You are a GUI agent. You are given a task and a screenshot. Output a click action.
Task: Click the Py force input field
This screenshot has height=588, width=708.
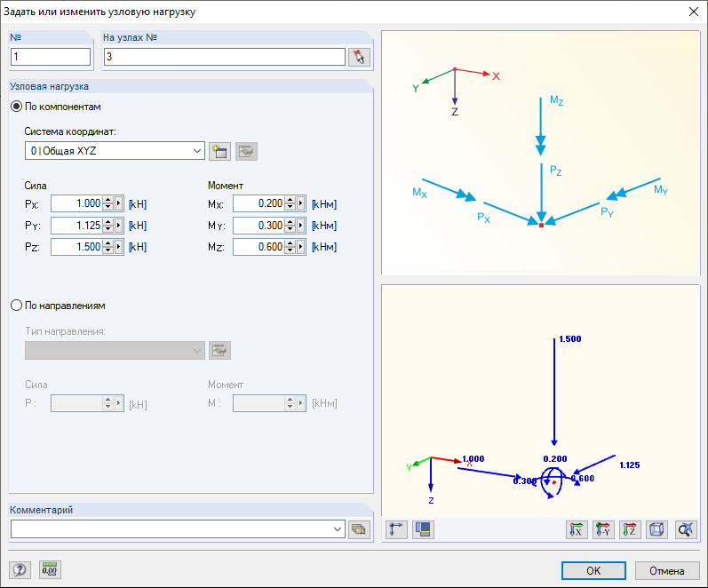[76, 226]
